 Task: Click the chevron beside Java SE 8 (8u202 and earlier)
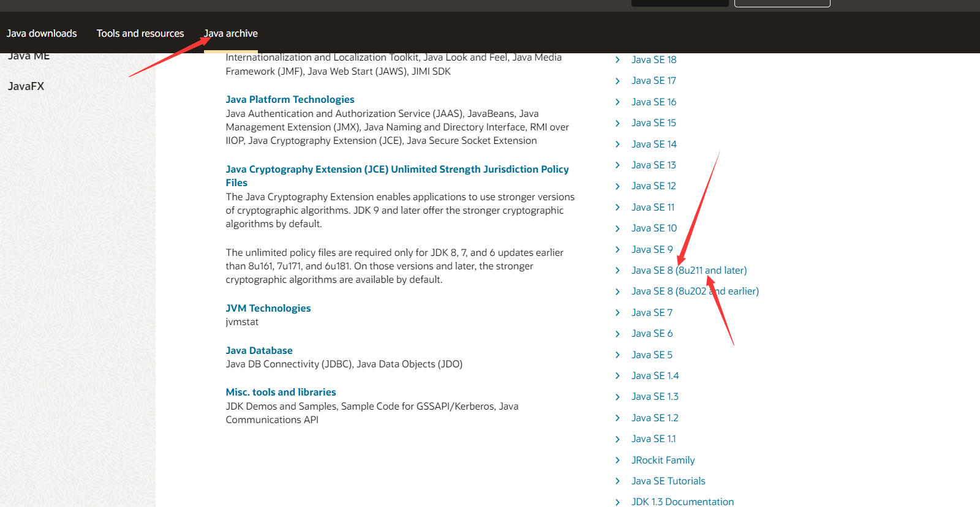(x=617, y=291)
